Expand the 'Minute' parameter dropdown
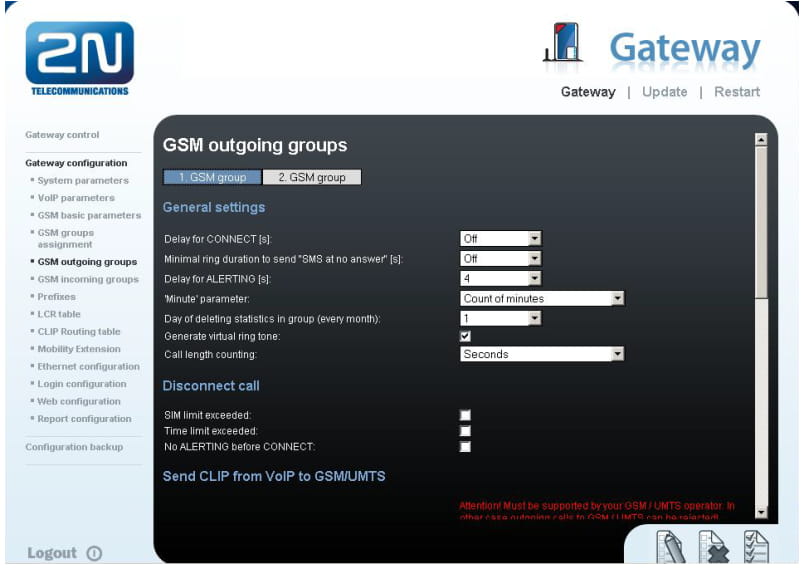 coord(542,298)
